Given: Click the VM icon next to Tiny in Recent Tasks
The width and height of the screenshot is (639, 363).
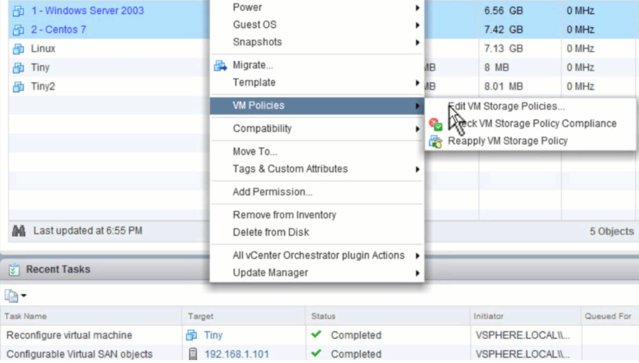Looking at the screenshot, I should pyautogui.click(x=192, y=335).
